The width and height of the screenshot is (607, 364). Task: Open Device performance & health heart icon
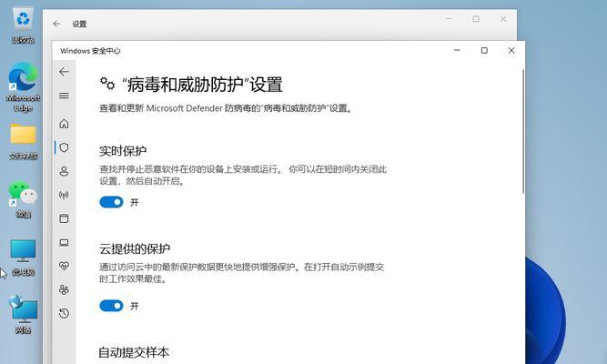(x=64, y=266)
